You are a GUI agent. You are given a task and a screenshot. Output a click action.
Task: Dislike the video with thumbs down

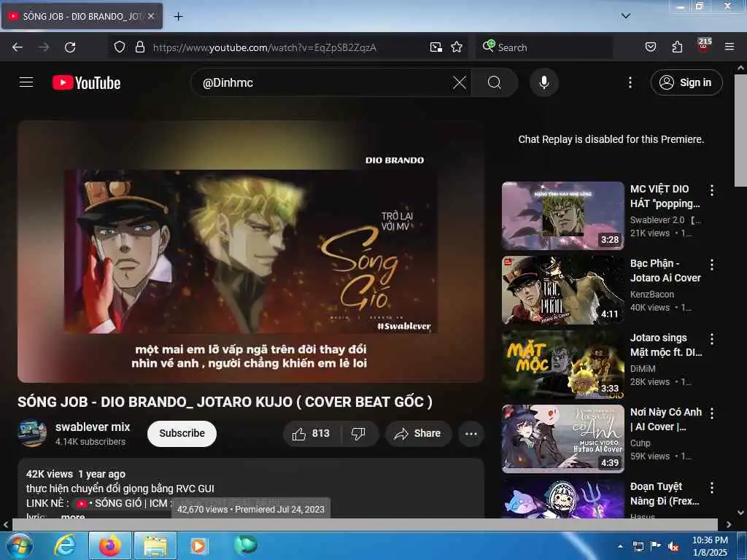click(358, 433)
